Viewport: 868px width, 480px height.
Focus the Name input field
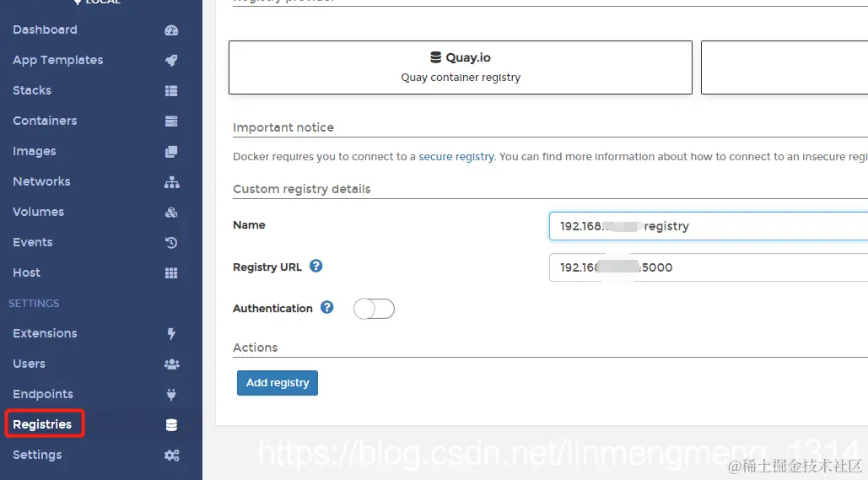709,226
